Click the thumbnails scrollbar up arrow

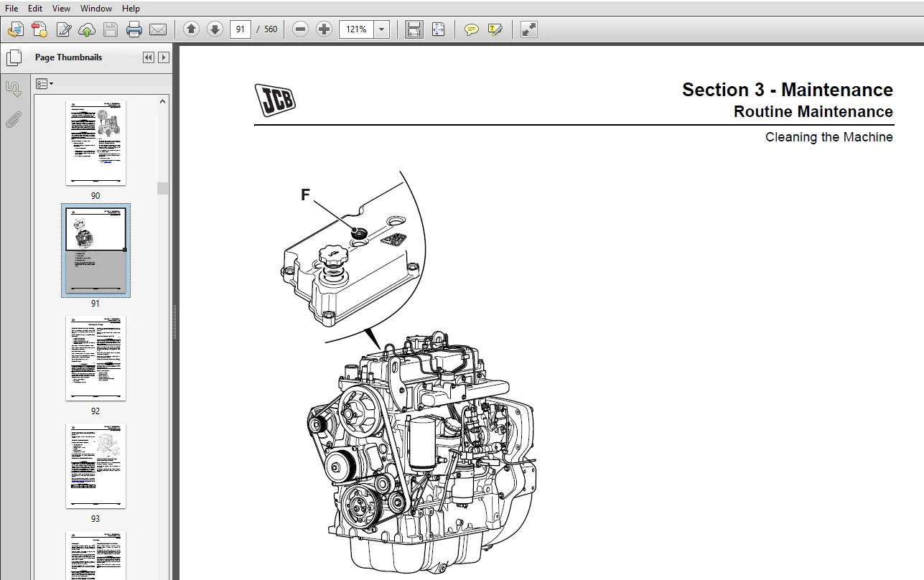163,101
